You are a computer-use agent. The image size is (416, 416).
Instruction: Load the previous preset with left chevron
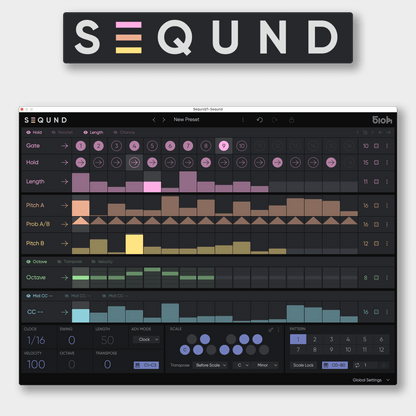(154, 120)
